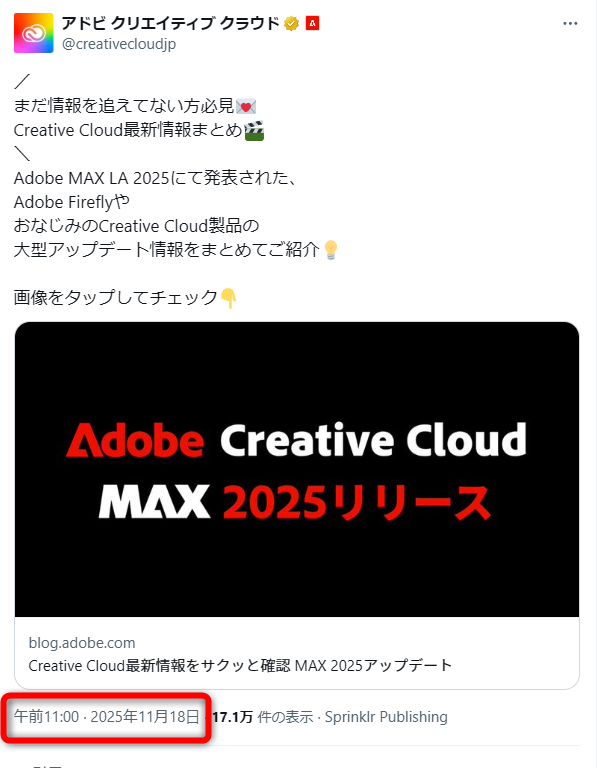Click the clapperboard emoji after まとめ
597x768 pixels.
254,130
